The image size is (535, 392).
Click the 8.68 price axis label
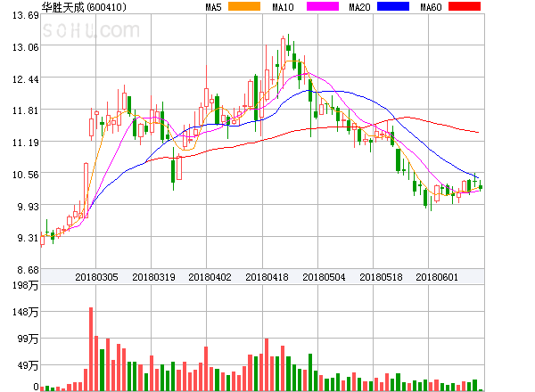(x=29, y=270)
